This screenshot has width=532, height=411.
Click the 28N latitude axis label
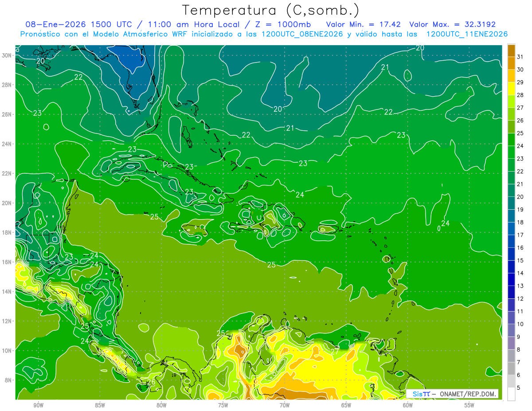coord(6,85)
